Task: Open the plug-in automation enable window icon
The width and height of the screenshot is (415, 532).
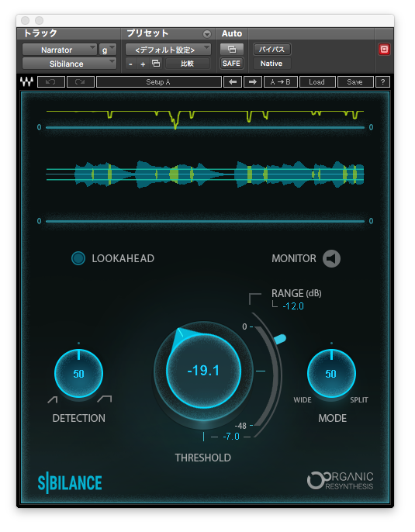Action: [232, 50]
